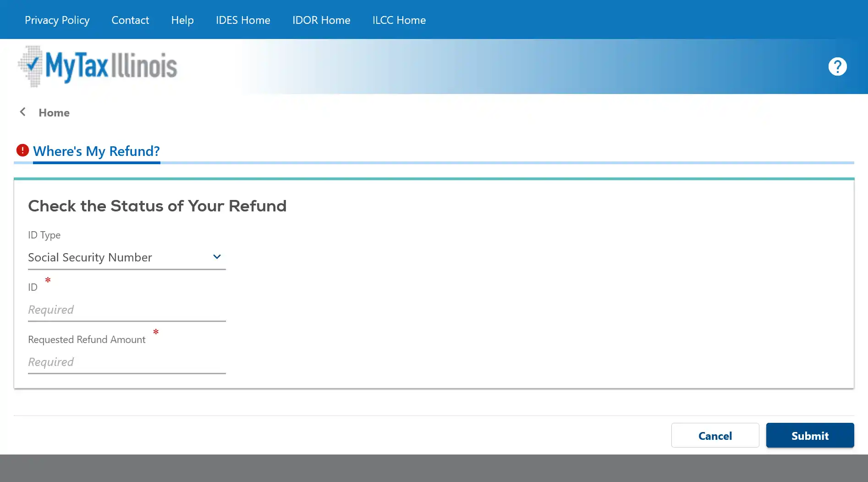868x482 pixels.
Task: Click the ID Type field label
Action: (44, 235)
